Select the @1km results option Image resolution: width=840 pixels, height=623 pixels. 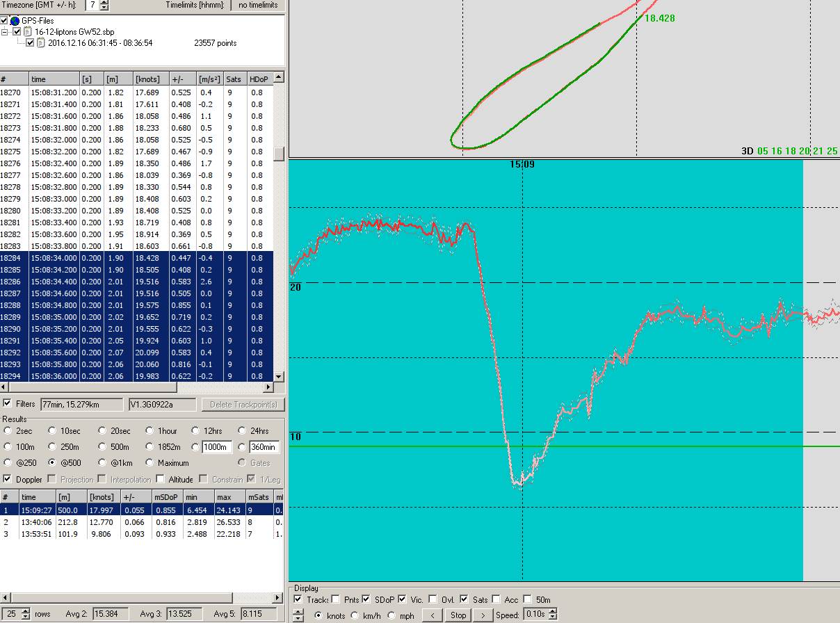click(103, 462)
